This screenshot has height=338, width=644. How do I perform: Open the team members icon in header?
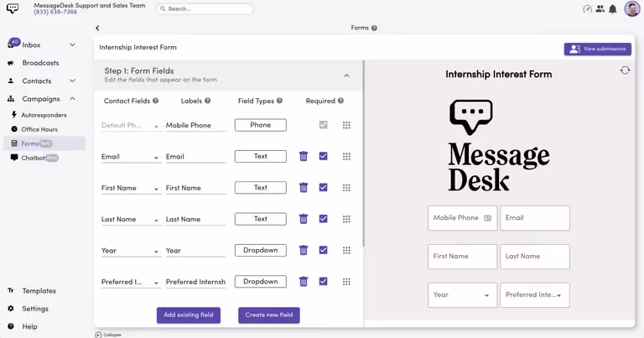(x=600, y=8)
